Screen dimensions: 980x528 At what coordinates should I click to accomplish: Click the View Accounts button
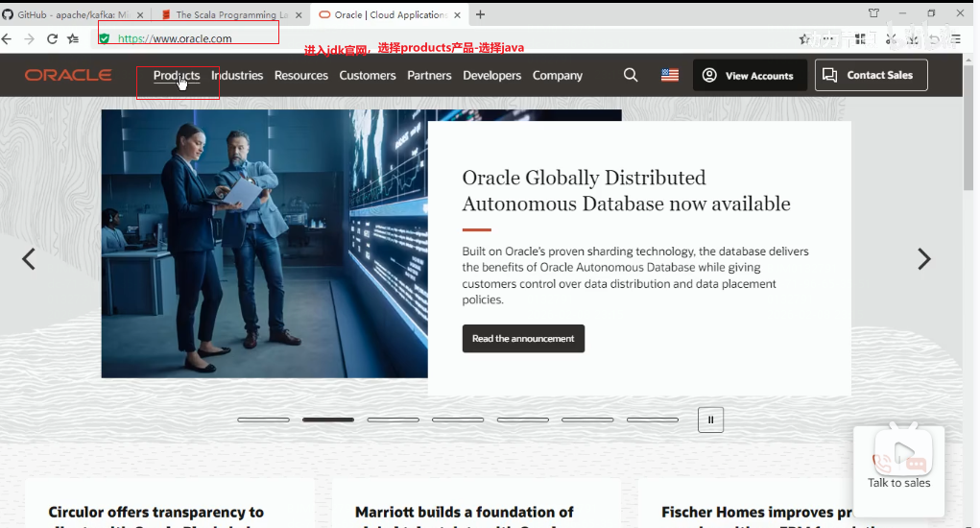tap(750, 75)
